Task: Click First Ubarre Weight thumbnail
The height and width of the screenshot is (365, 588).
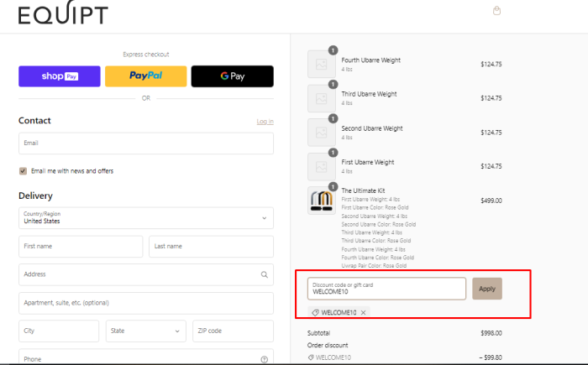Action: [322, 167]
